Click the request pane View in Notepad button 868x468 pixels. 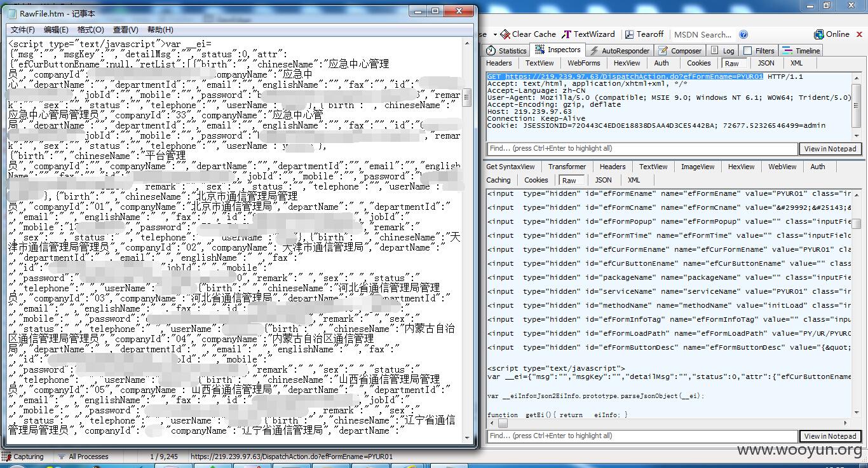(x=830, y=149)
